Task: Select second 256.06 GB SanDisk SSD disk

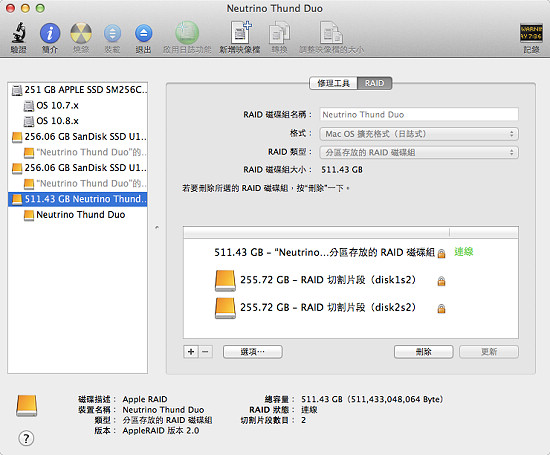Action: pos(78,168)
